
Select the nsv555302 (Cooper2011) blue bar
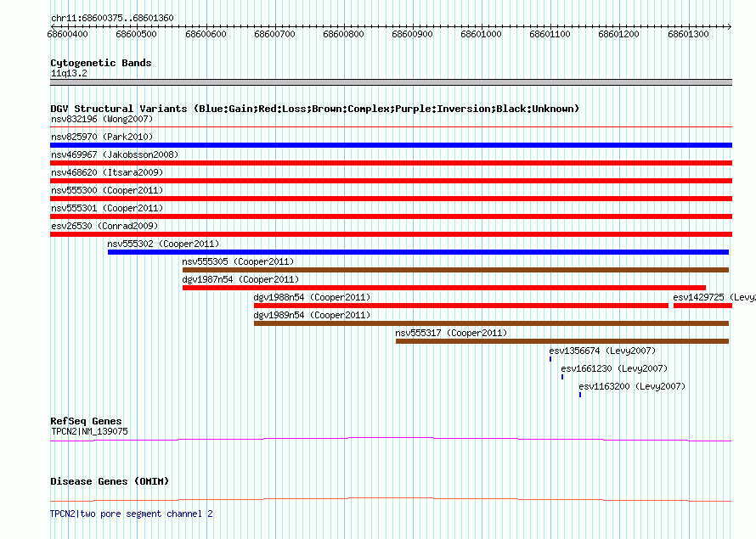[x=418, y=252]
